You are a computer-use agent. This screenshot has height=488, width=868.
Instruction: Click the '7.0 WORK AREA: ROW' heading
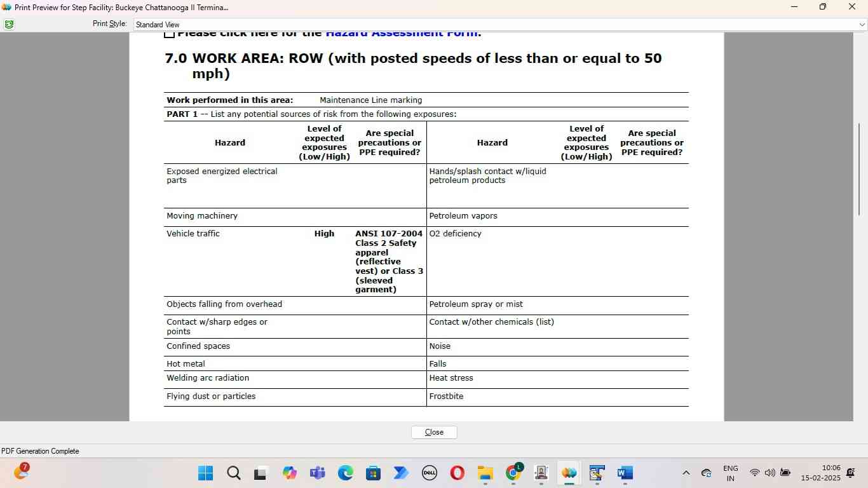pyautogui.click(x=413, y=66)
